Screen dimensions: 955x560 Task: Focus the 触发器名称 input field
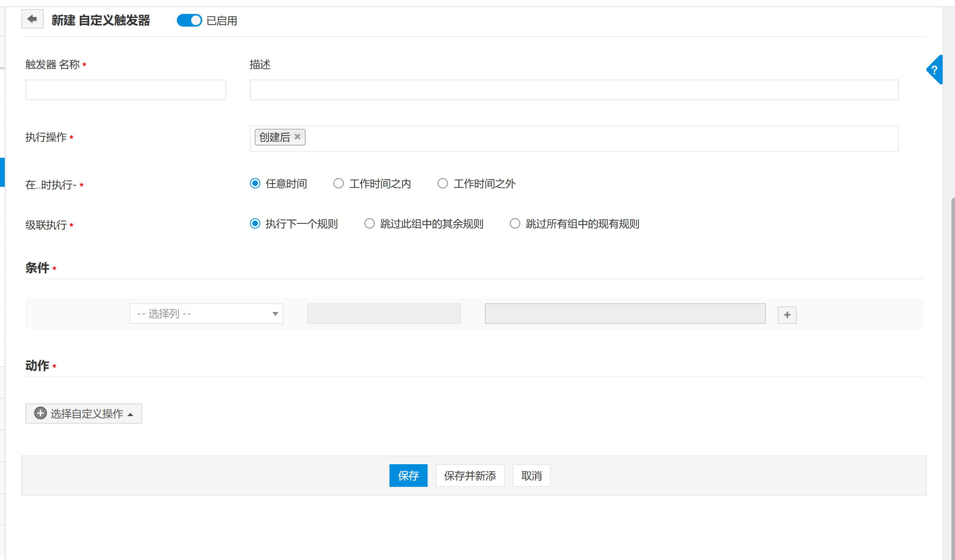tap(126, 90)
